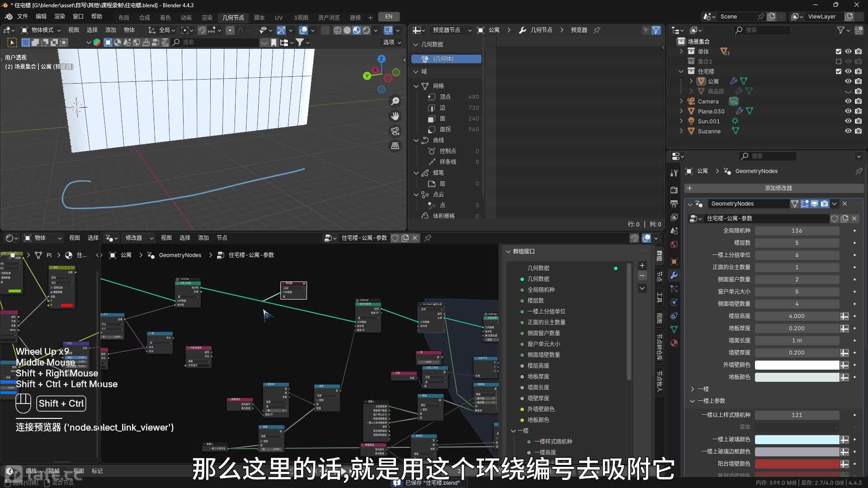Open the Object properties tab icon

pyautogui.click(x=674, y=262)
